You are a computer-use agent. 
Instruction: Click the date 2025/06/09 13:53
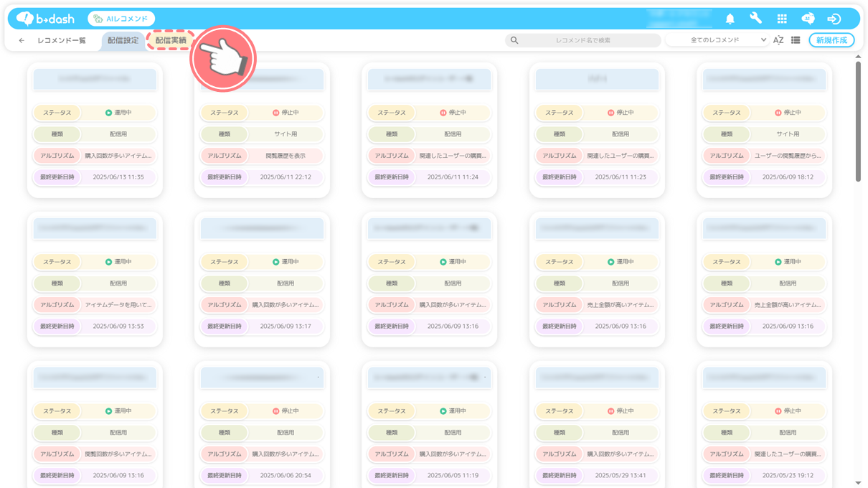[x=118, y=327]
